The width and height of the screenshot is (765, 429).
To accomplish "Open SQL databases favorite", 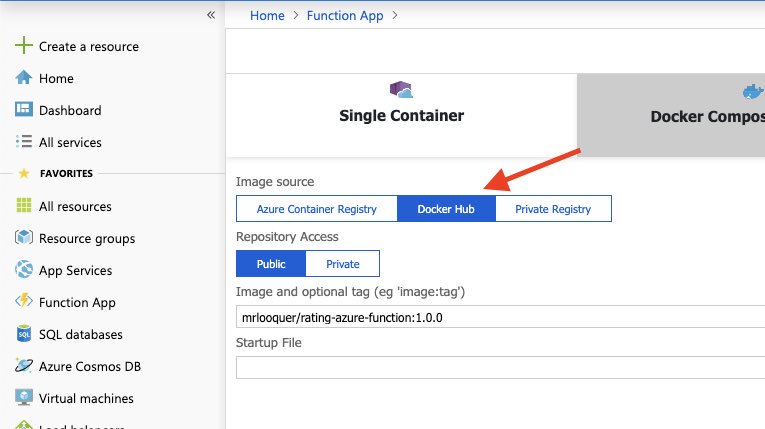I will coord(81,334).
